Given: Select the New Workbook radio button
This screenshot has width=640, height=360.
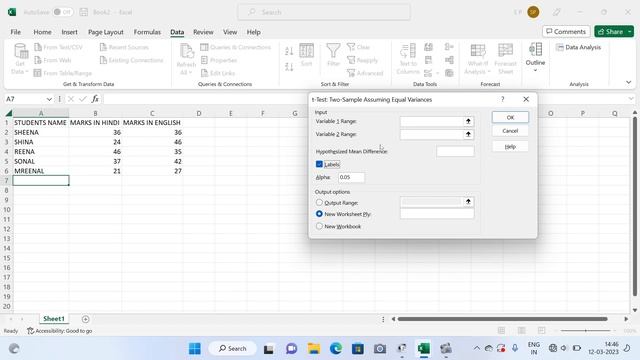Looking at the screenshot, I should (x=319, y=226).
